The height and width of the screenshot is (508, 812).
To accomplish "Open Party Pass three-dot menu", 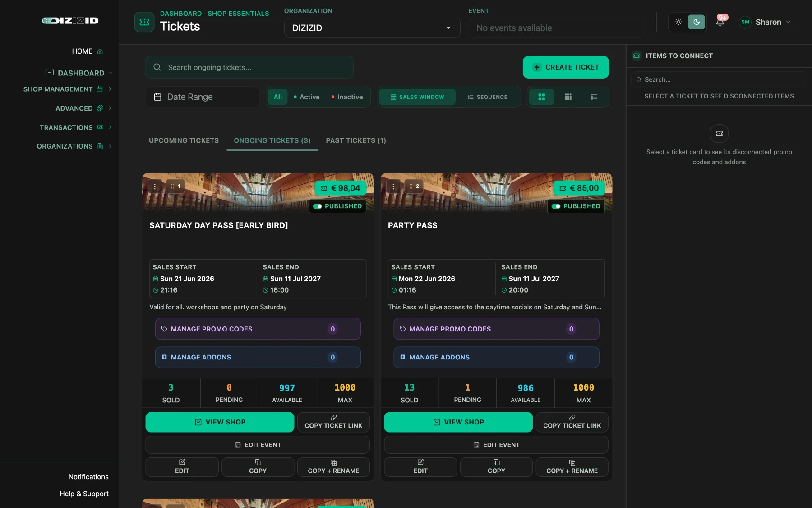I will pos(393,186).
